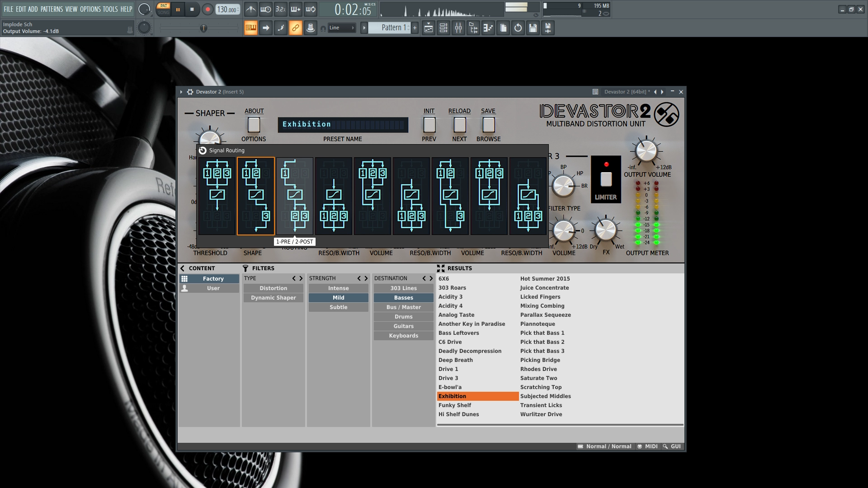Select the Mild strength filter

coord(339,298)
